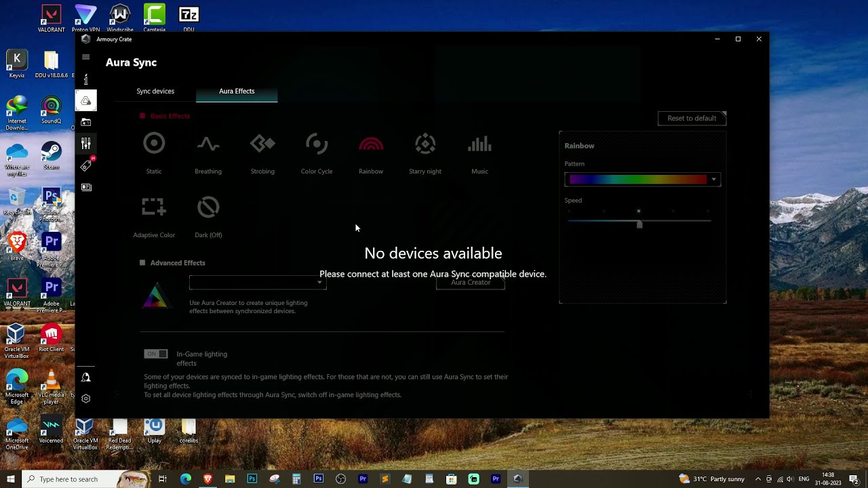Select the Color Cycle effect
This screenshot has height=488, width=868.
click(317, 153)
